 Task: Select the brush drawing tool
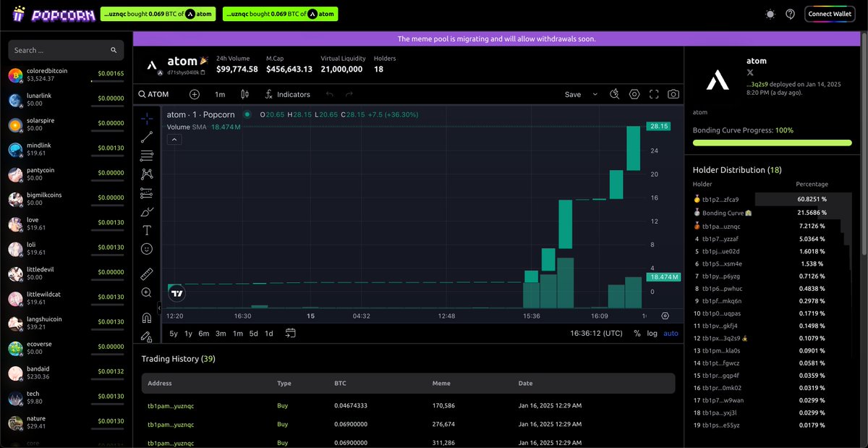(147, 211)
